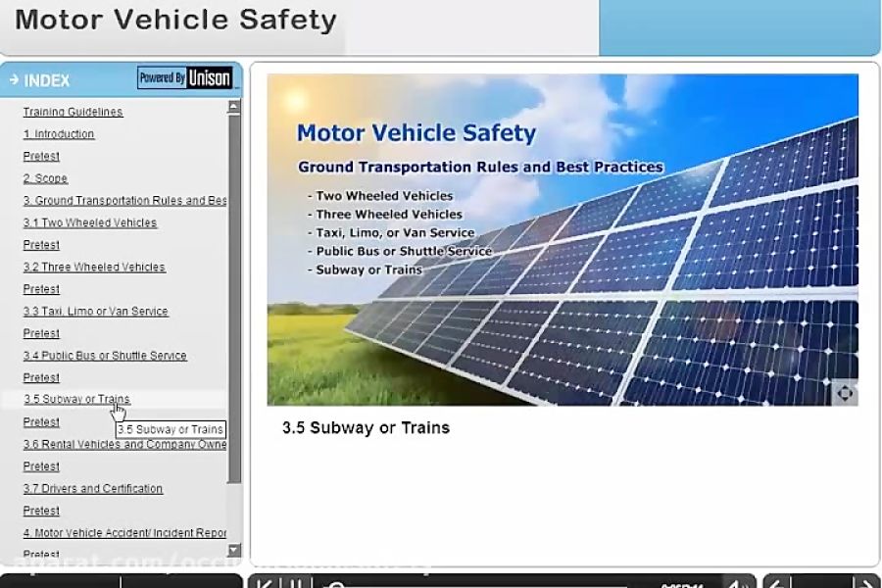882x588 pixels.
Task: Select the 3.5 Subway or Trains entry
Action: point(75,399)
